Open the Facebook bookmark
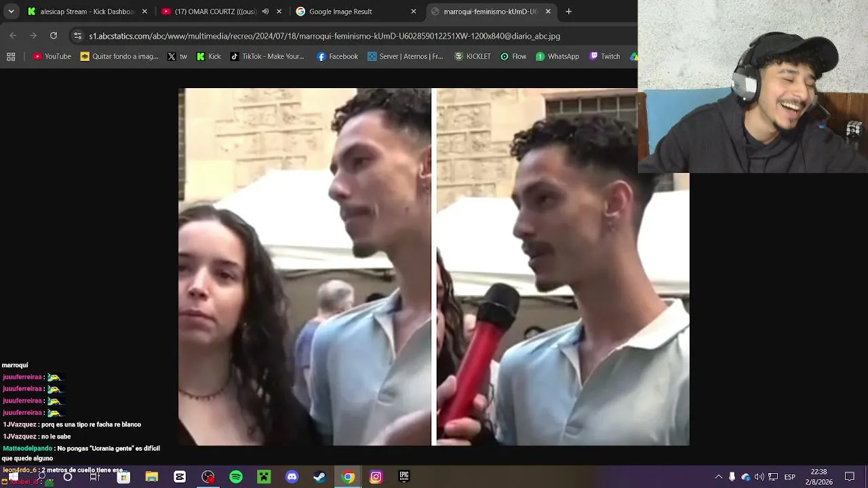868x488 pixels. pos(338,57)
